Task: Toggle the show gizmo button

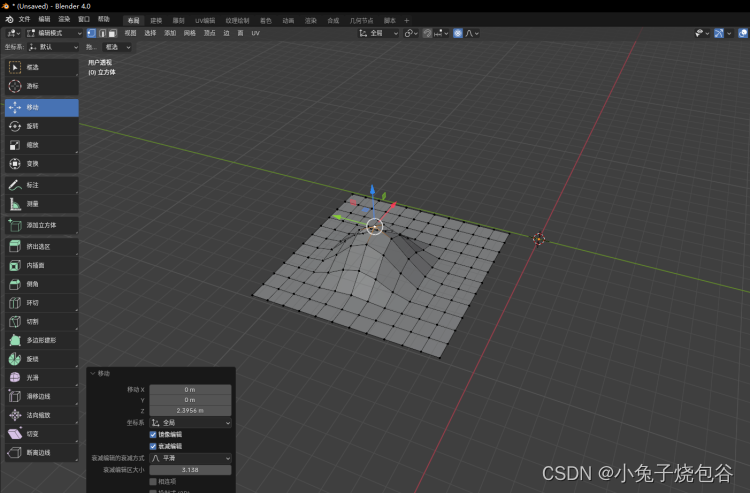Action: (718, 33)
